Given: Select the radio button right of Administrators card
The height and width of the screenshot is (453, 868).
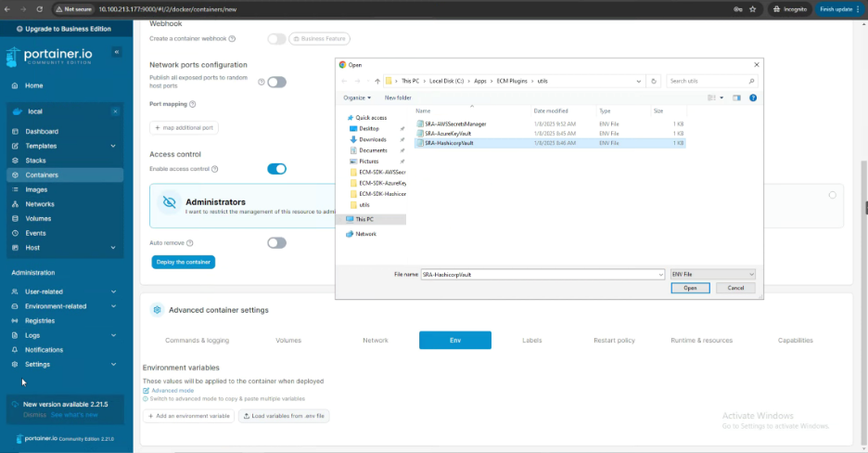Looking at the screenshot, I should pos(832,195).
